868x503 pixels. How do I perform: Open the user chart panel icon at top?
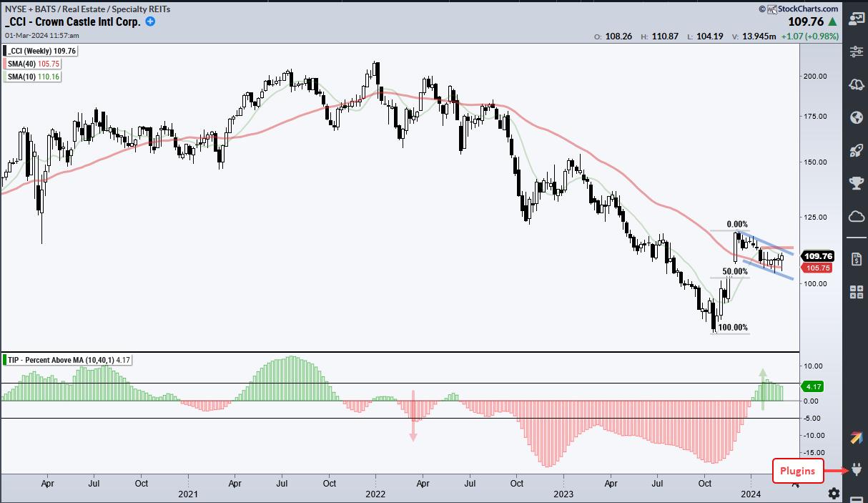coord(856,19)
